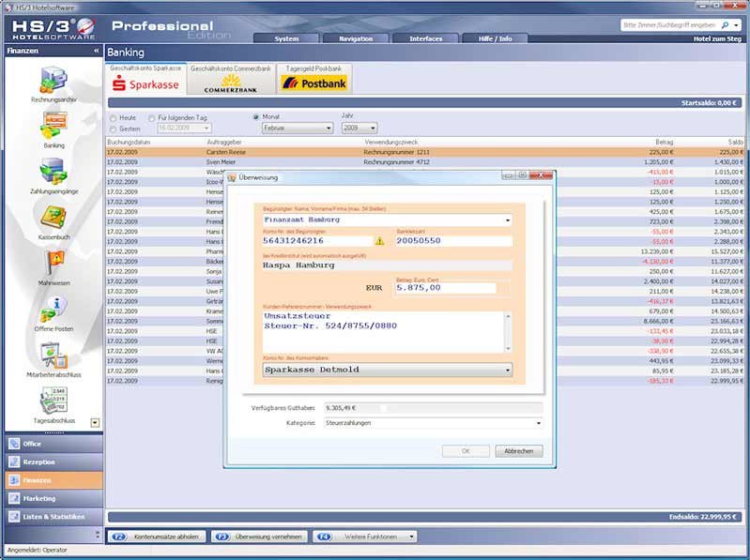Open the search box options dropdown arrow
This screenshot has width=750, height=560.
click(x=737, y=24)
